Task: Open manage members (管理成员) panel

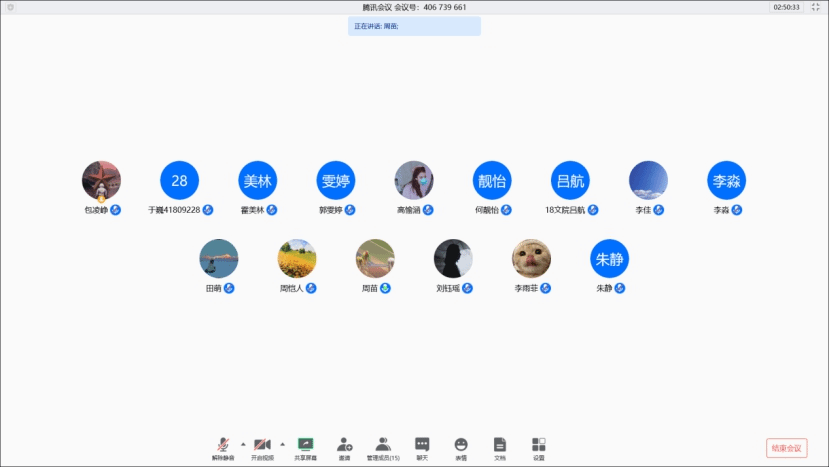Action: tap(383, 446)
